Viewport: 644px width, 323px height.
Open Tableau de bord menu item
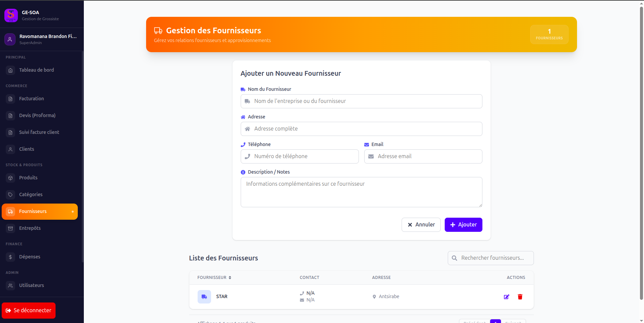[x=40, y=70]
